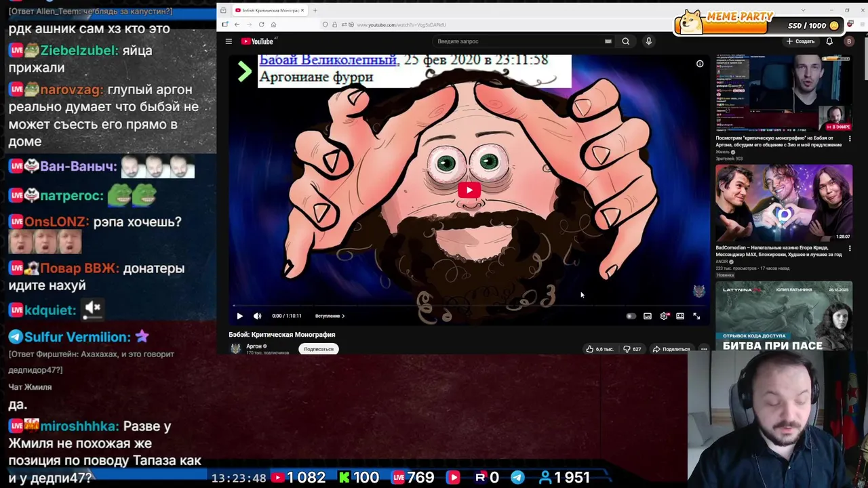Enter fullscreen mode in player

coord(696,316)
